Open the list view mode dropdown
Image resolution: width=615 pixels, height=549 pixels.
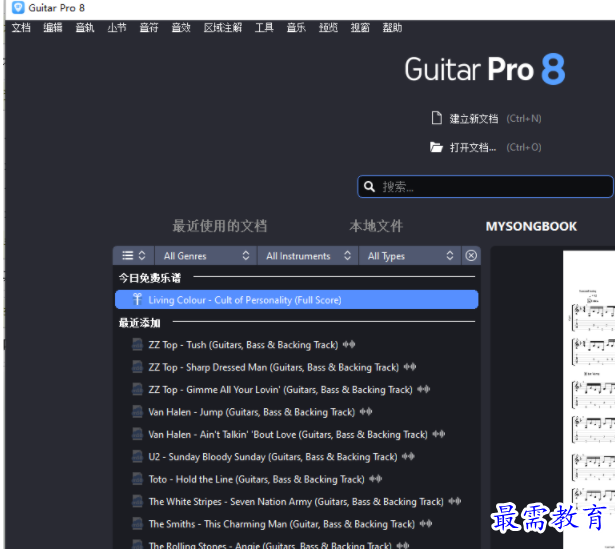[134, 256]
